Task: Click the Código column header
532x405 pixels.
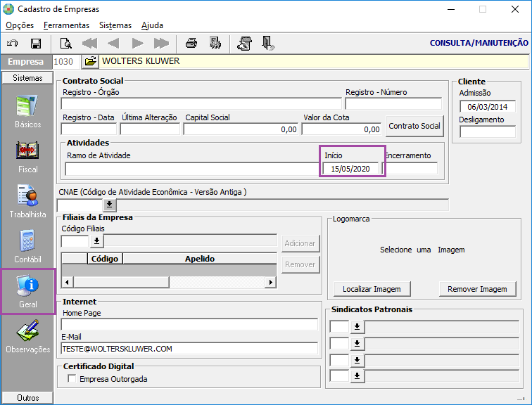Action: [105, 259]
